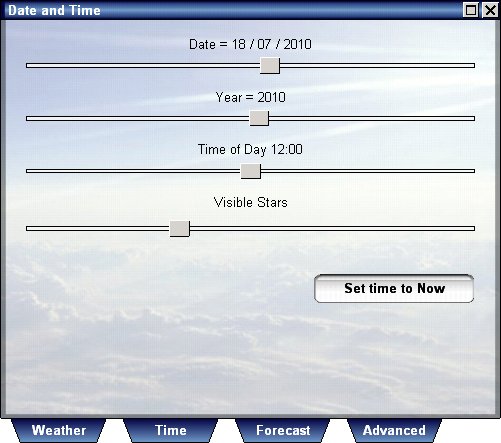The height and width of the screenshot is (443, 501).
Task: Click the Date and Time title bar
Action: pyautogui.click(x=233, y=10)
